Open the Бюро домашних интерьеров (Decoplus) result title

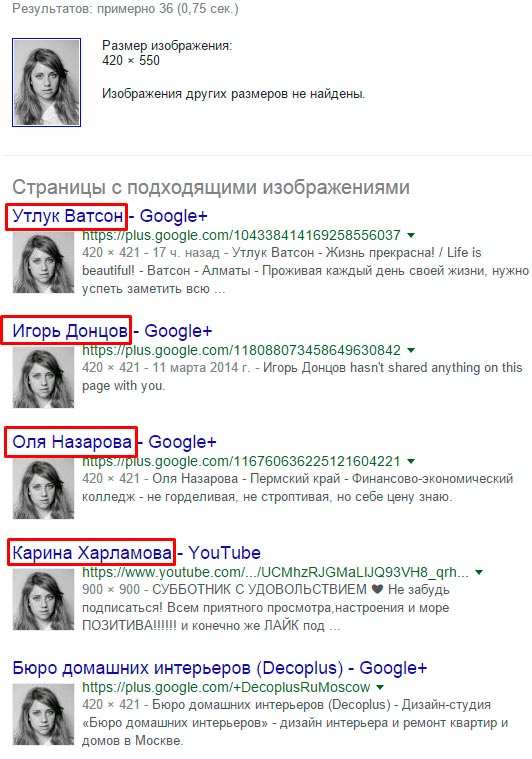pyautogui.click(x=220, y=668)
